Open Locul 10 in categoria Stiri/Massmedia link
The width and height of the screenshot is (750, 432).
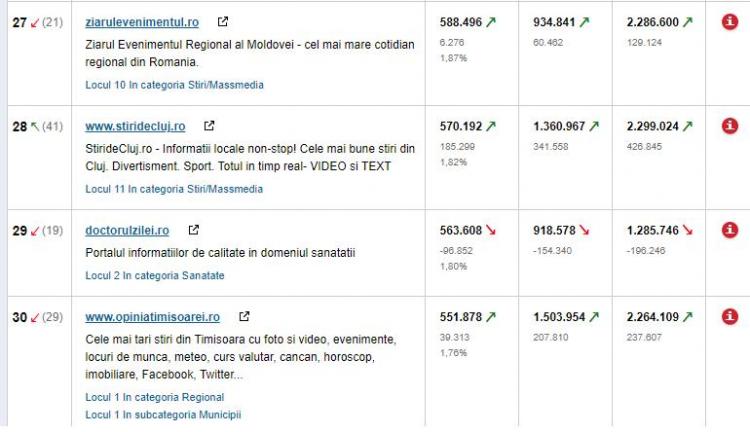pos(174,85)
